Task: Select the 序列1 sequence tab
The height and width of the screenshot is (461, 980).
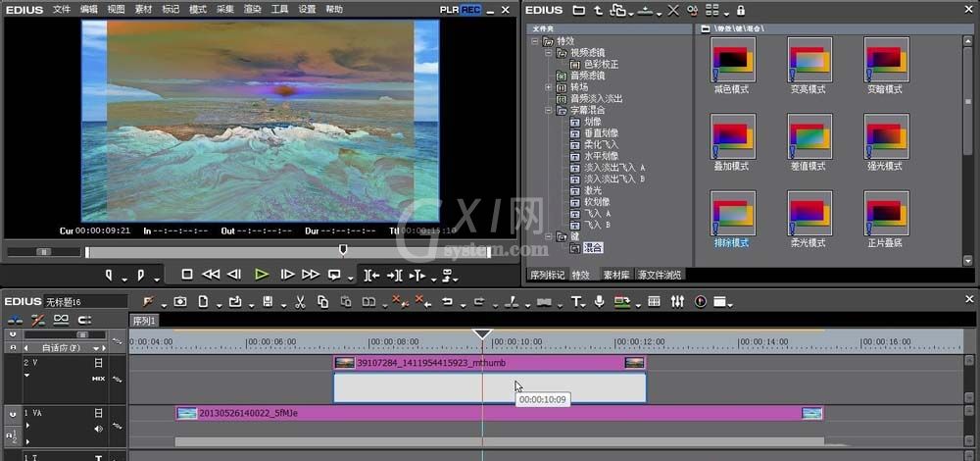Action: click(144, 321)
